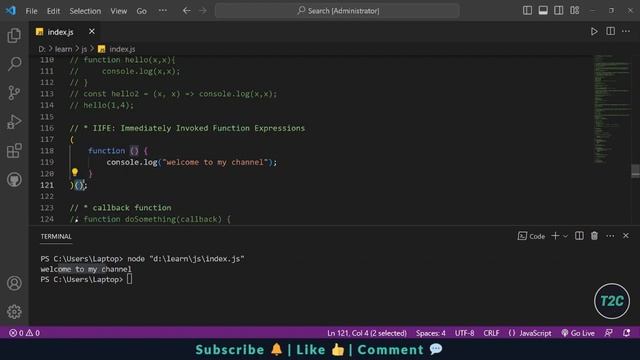This screenshot has width=640, height=360.
Task: Click the Ln 121, Col 4 status item
Action: pos(367,333)
